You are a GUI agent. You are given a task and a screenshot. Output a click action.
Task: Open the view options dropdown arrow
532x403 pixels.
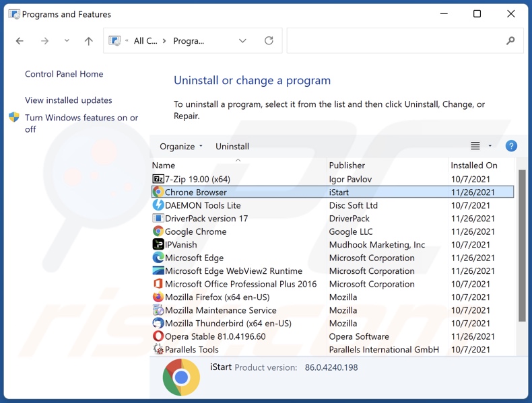(x=490, y=146)
